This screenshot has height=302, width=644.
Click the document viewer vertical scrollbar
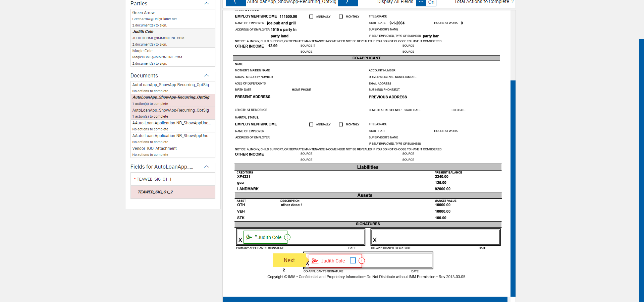pyautogui.click(x=513, y=188)
